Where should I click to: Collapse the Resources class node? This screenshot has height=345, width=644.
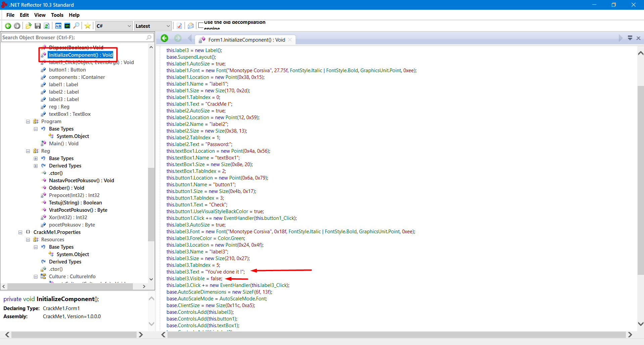[28, 240]
